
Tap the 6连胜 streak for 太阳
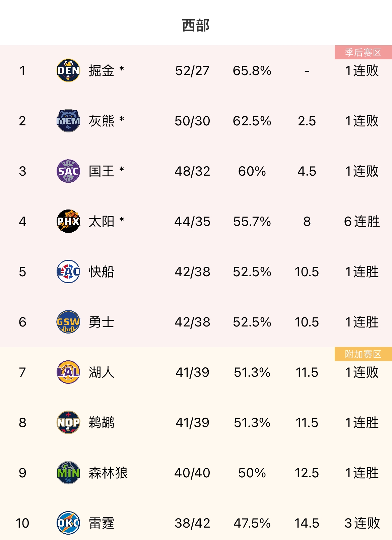pos(362,222)
